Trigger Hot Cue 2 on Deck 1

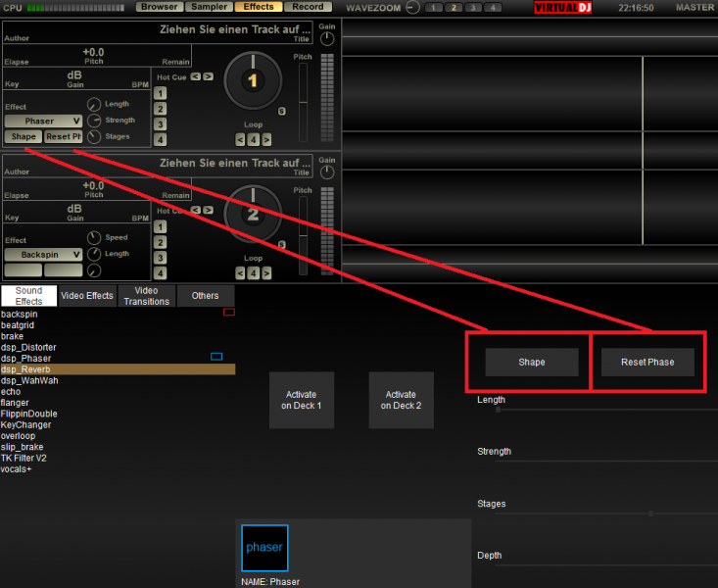pos(160,109)
